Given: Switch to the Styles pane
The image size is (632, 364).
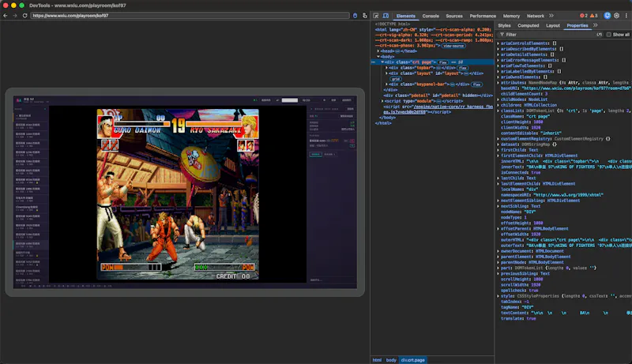Looking at the screenshot, I should click(x=504, y=25).
